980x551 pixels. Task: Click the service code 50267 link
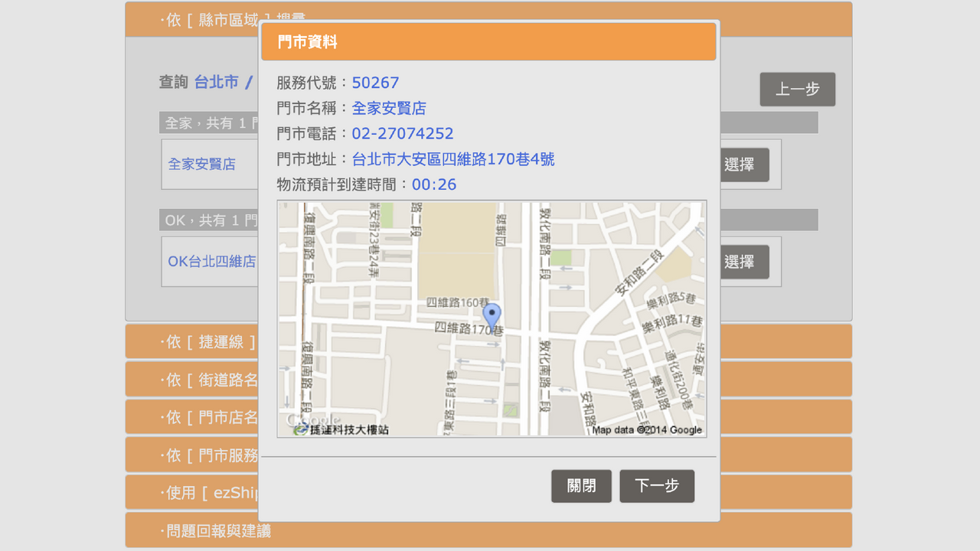[x=376, y=83]
